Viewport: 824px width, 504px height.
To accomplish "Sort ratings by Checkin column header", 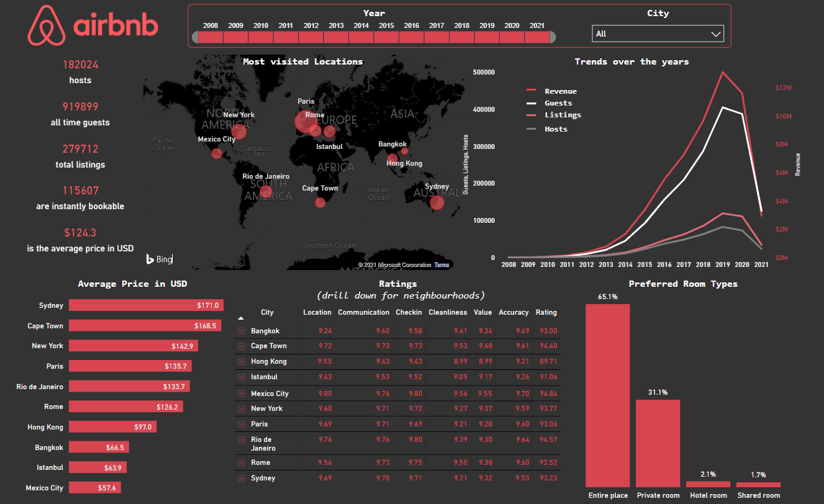I will point(409,312).
